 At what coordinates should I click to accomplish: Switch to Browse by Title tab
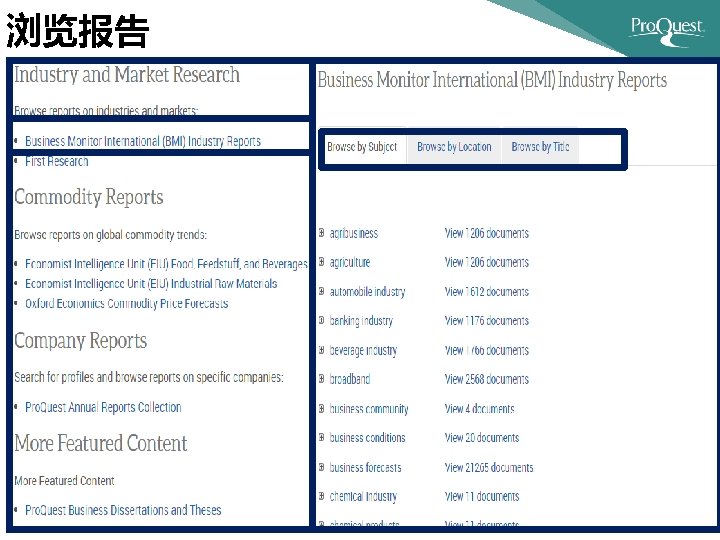(540, 147)
